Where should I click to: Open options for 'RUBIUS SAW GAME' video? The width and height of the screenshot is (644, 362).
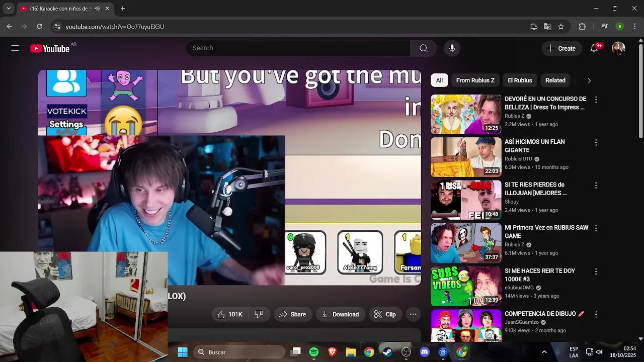[596, 228]
